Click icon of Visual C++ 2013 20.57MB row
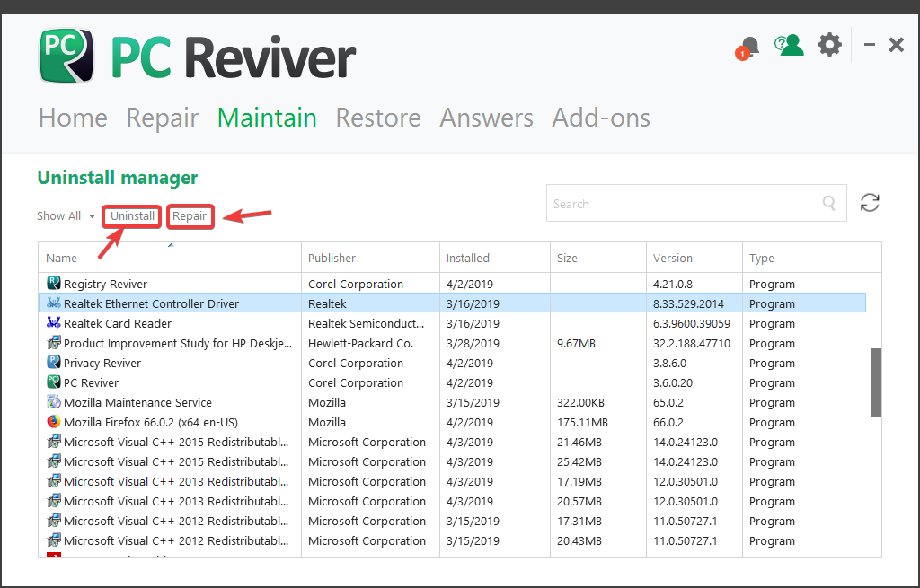The width and height of the screenshot is (920, 588). tap(53, 501)
